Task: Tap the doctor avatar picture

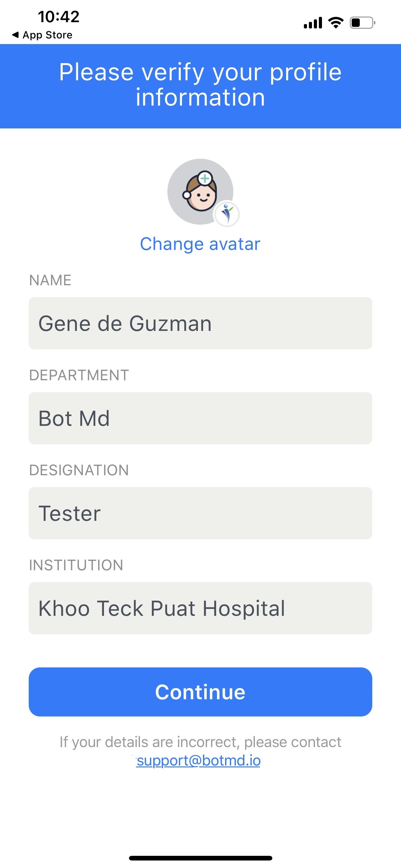Action: (200, 191)
